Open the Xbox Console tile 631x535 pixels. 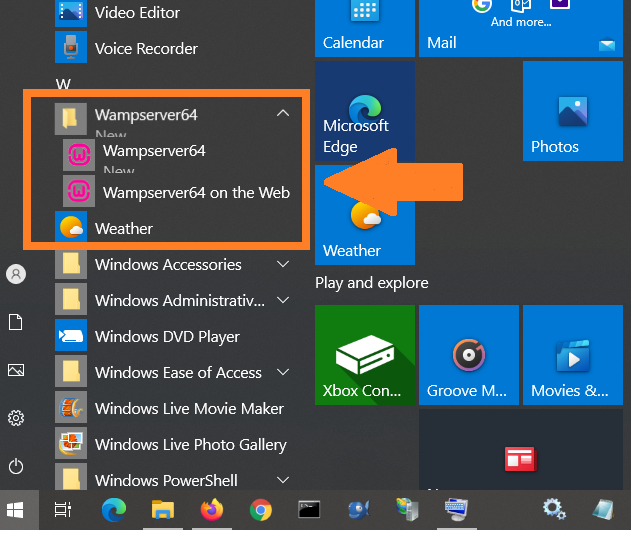(364, 355)
